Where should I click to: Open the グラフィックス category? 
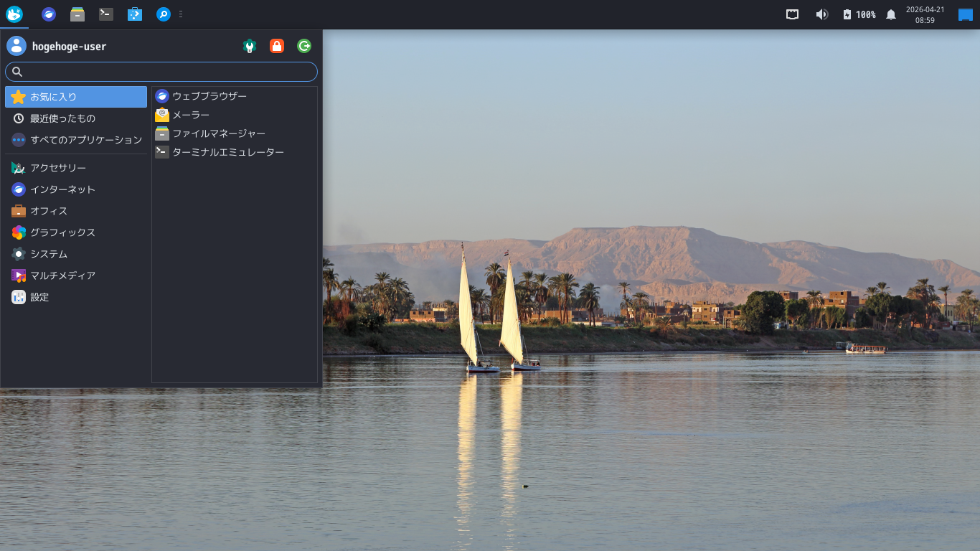(x=76, y=232)
